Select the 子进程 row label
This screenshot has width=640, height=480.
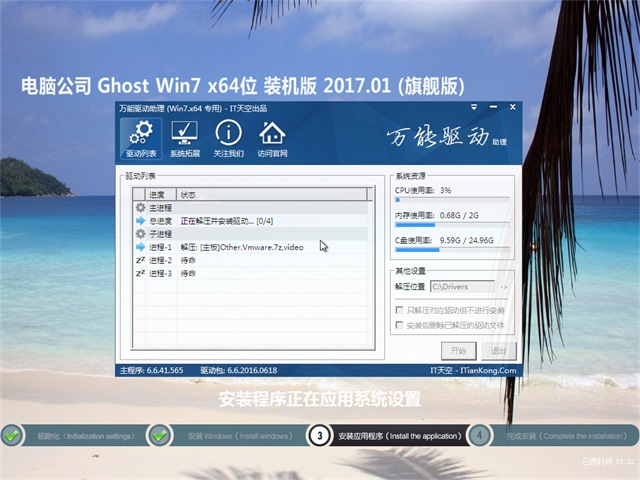coord(160,234)
